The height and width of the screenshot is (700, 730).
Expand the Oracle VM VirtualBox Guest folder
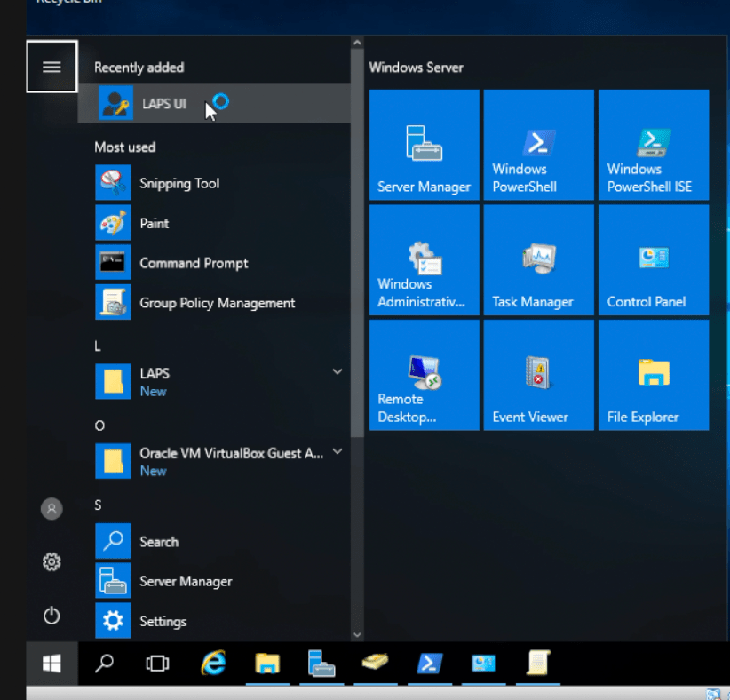coord(337,451)
